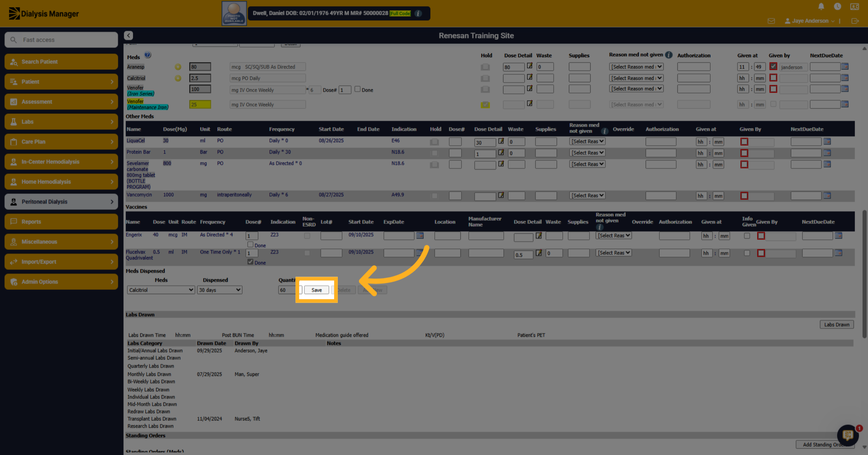Open notifications bell icon
The width and height of the screenshot is (868, 455).
pos(821,7)
